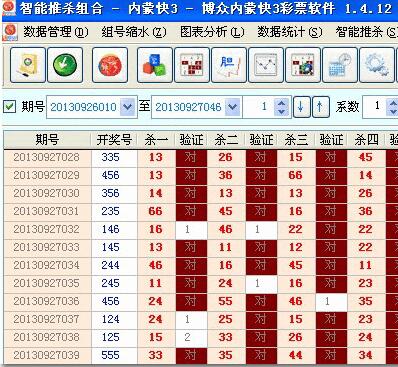Click the numeric field showing 1 after end period
The image size is (398, 367).
[x=259, y=107]
